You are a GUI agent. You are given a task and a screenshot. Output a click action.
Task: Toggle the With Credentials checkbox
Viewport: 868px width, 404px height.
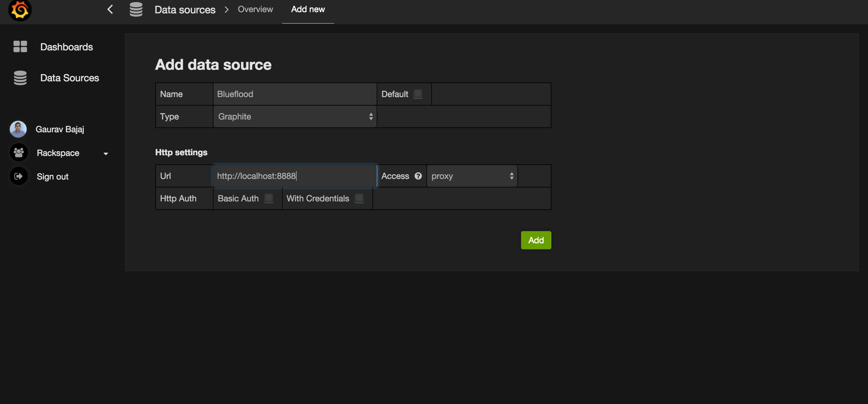click(x=359, y=198)
